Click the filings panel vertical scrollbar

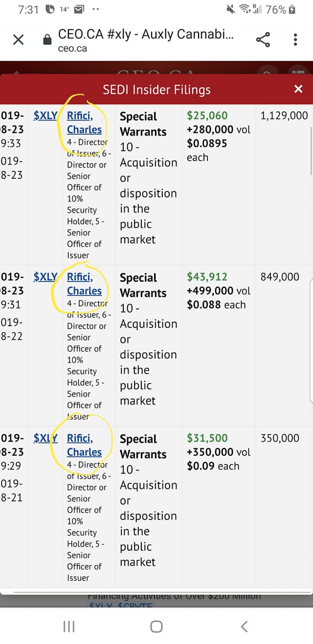311,150
